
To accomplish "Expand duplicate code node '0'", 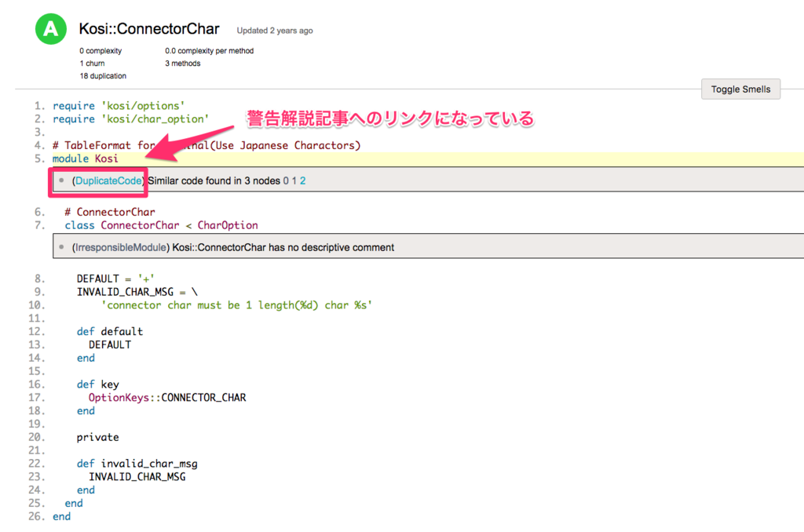I will tap(286, 179).
